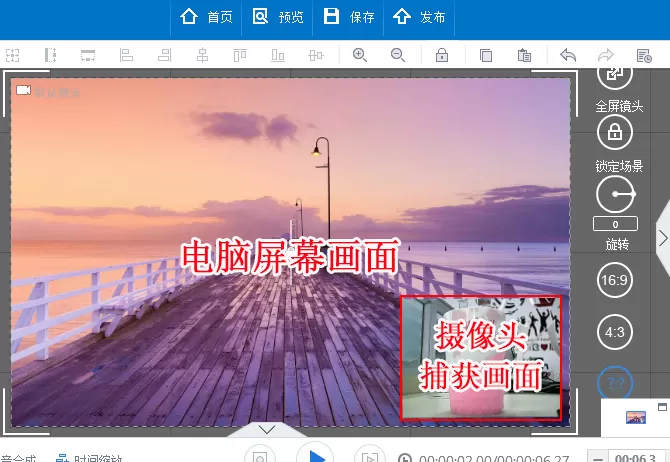Image resolution: width=670 pixels, height=462 pixels.
Task: Open 预览 preview
Action: click(277, 17)
